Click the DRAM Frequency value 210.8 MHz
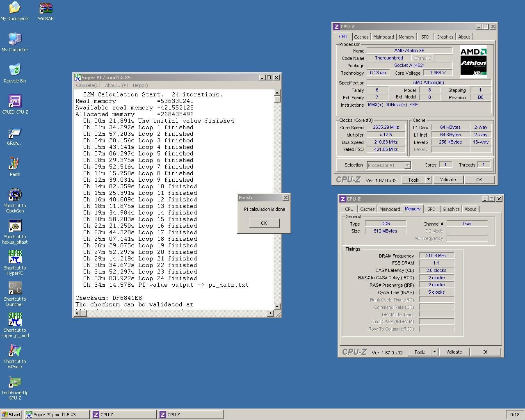This screenshot has height=420, width=525. (436, 256)
